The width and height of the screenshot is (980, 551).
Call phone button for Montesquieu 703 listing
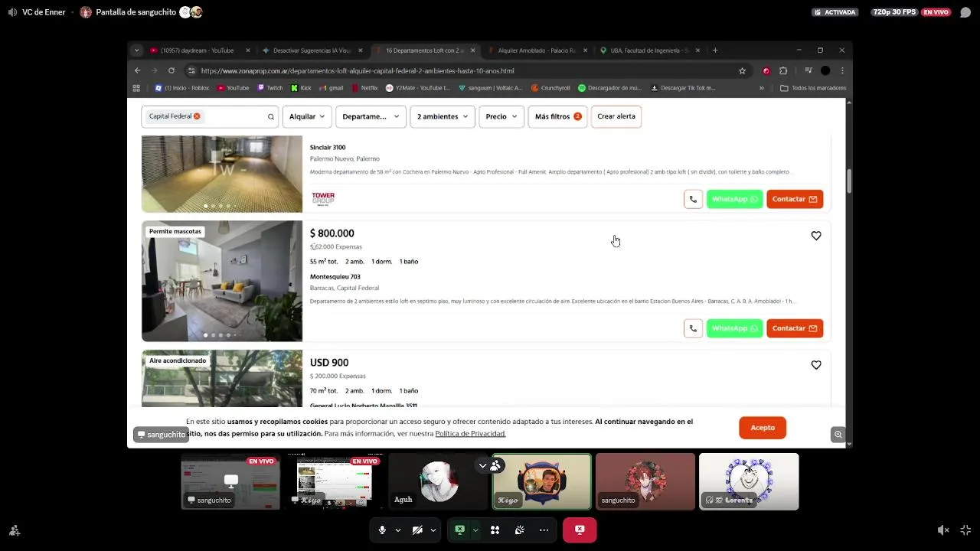pyautogui.click(x=693, y=328)
